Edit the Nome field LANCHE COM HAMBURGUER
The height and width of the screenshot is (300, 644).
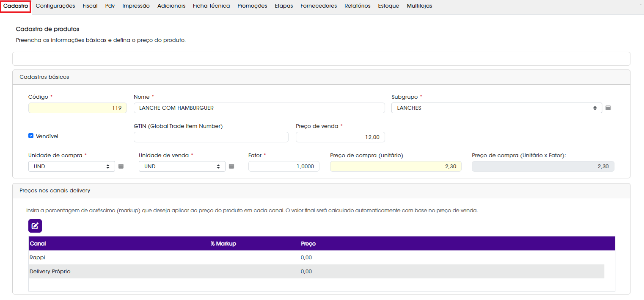coord(259,108)
